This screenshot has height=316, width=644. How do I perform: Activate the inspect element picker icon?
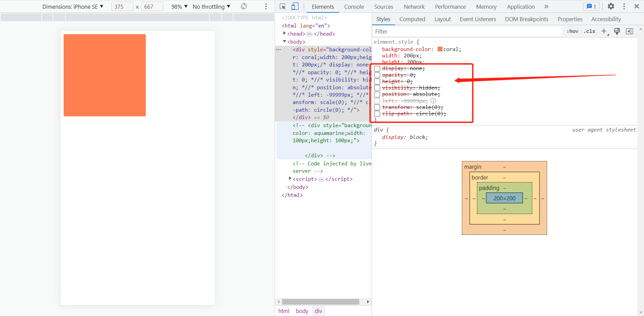(283, 6)
